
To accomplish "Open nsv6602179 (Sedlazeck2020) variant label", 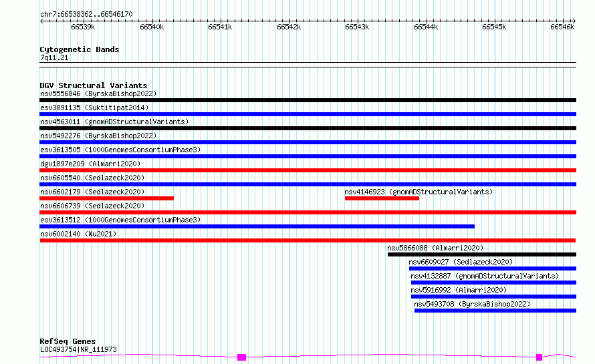I will pyautogui.click(x=92, y=192).
